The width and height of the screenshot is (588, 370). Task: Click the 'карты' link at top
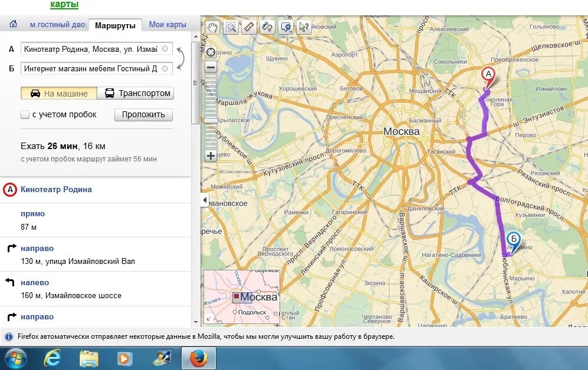pyautogui.click(x=64, y=4)
